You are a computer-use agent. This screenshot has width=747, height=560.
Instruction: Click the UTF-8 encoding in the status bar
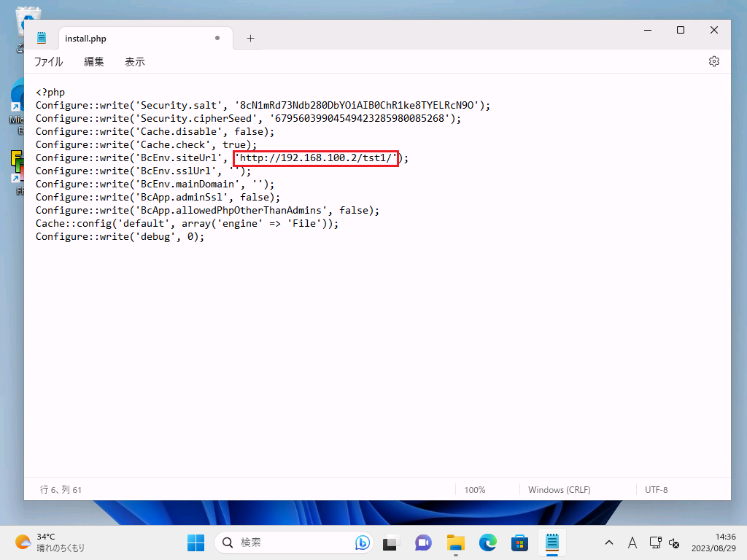click(656, 490)
